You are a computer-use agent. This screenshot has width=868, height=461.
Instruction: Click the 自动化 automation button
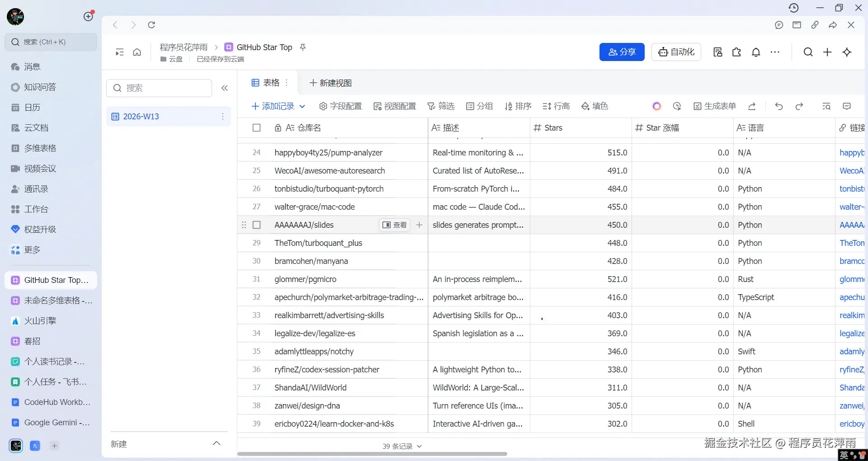click(676, 52)
